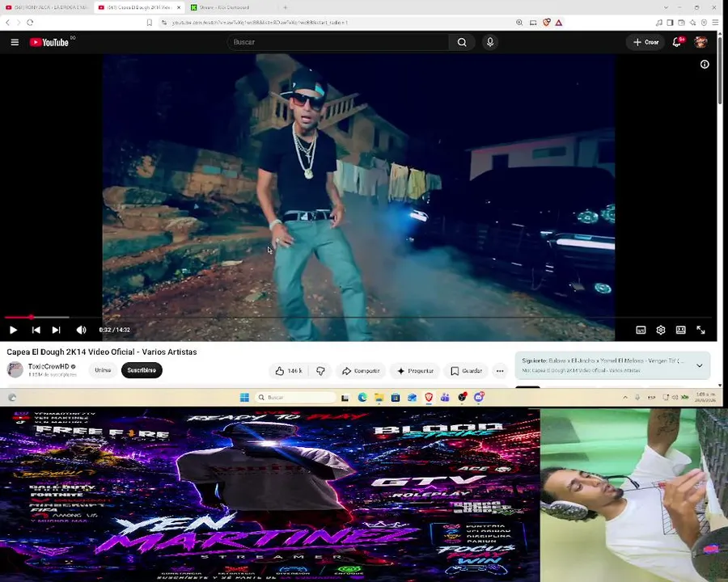Click the Preguntar button
This screenshot has width=728, height=582.
[x=416, y=371]
